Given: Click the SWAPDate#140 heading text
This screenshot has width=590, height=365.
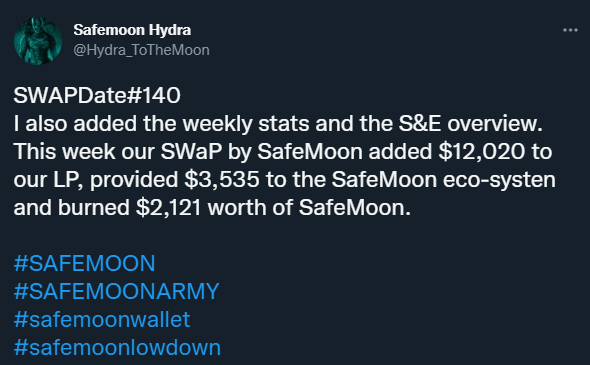Looking at the screenshot, I should [97, 95].
